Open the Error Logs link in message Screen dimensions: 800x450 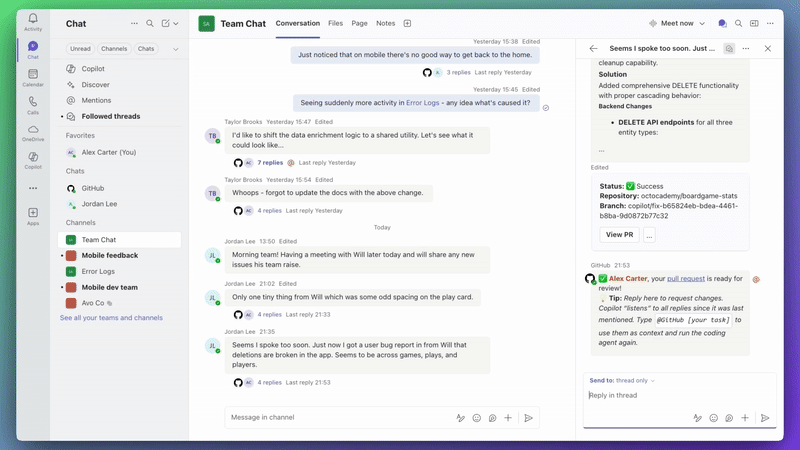point(422,103)
